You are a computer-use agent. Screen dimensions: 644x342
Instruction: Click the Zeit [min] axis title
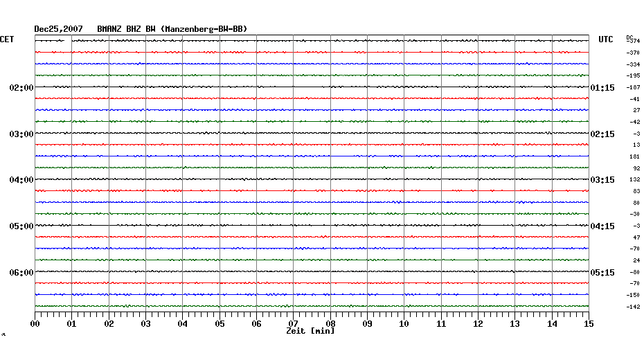[x=310, y=330]
